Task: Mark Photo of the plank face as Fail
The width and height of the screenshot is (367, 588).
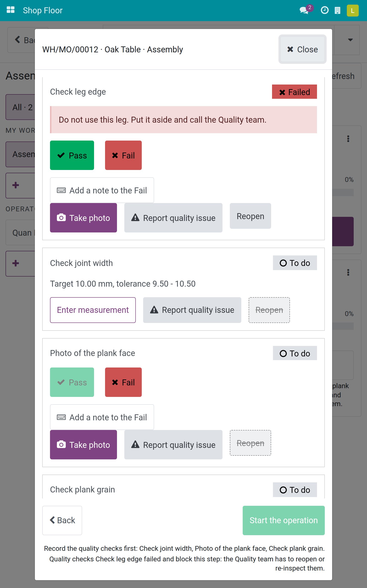Action: coord(123,382)
